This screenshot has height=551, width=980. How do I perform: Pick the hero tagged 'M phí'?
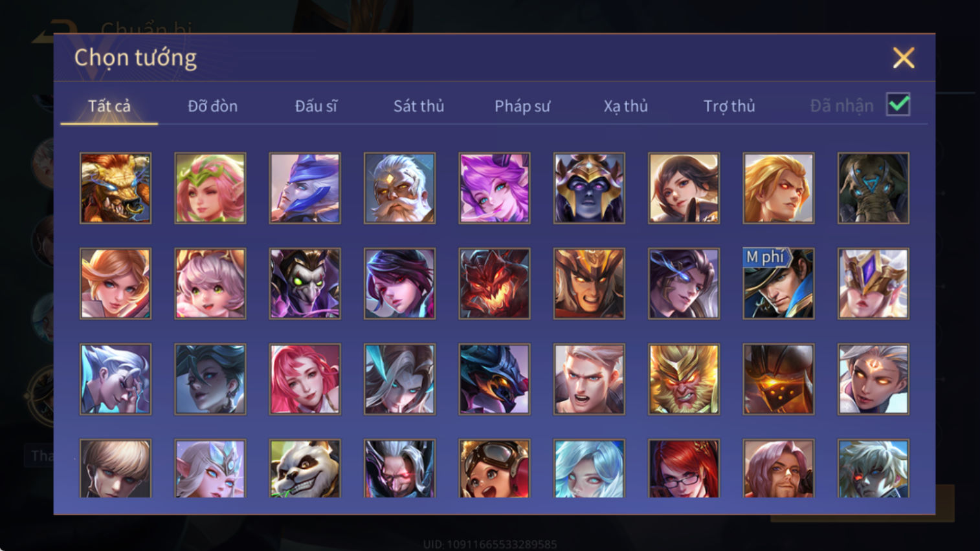(778, 284)
